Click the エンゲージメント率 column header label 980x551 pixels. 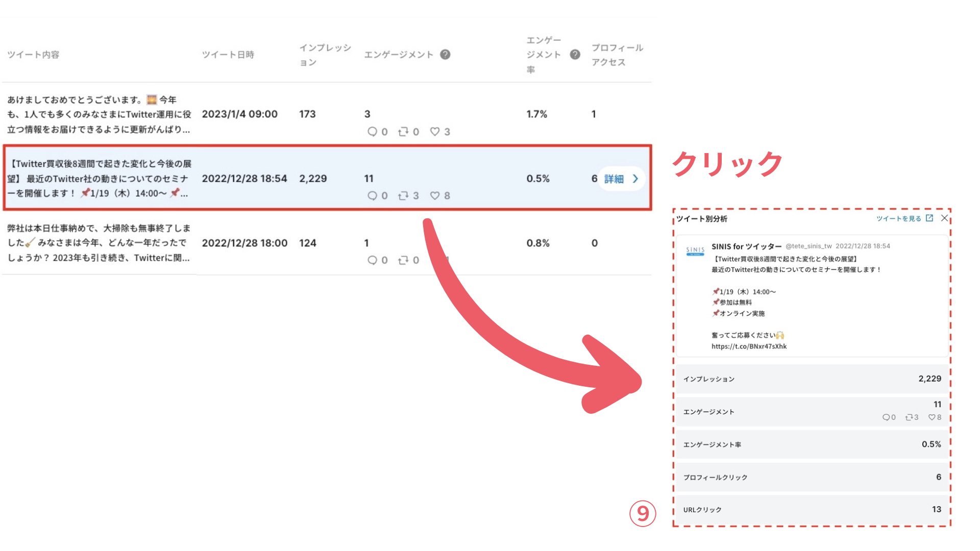544,55
